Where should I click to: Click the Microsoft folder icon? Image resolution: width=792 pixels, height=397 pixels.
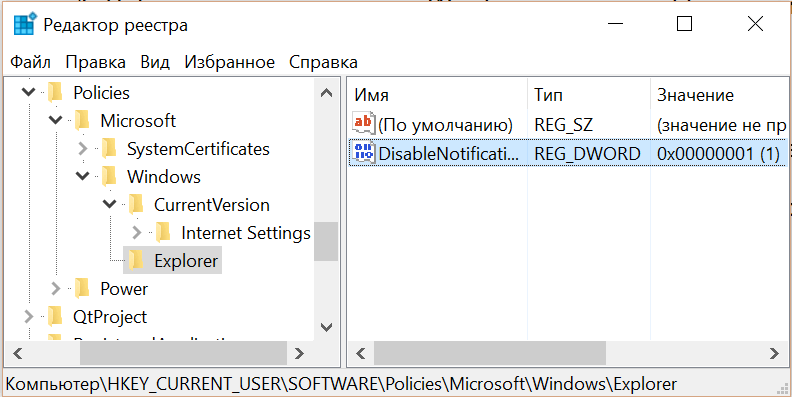82,121
